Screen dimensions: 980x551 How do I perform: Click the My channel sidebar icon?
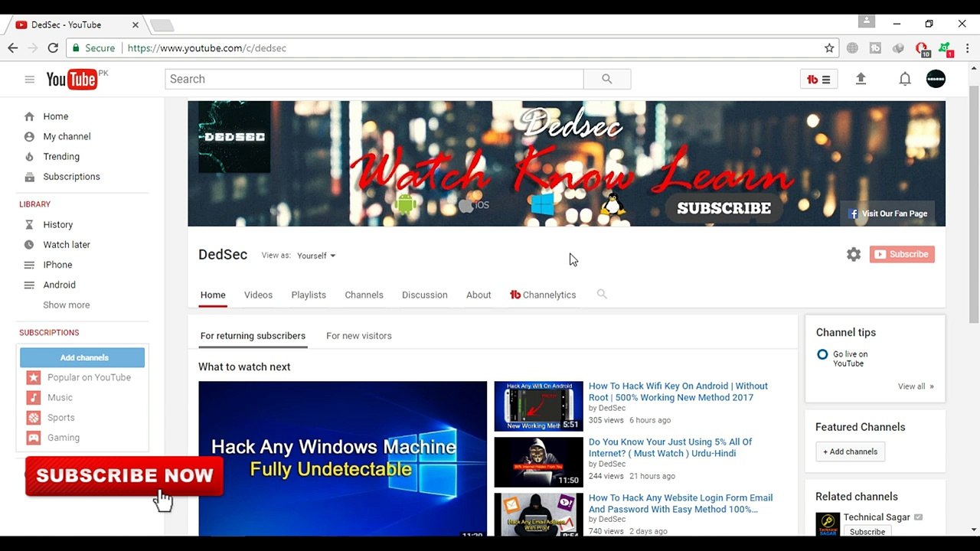coord(29,136)
